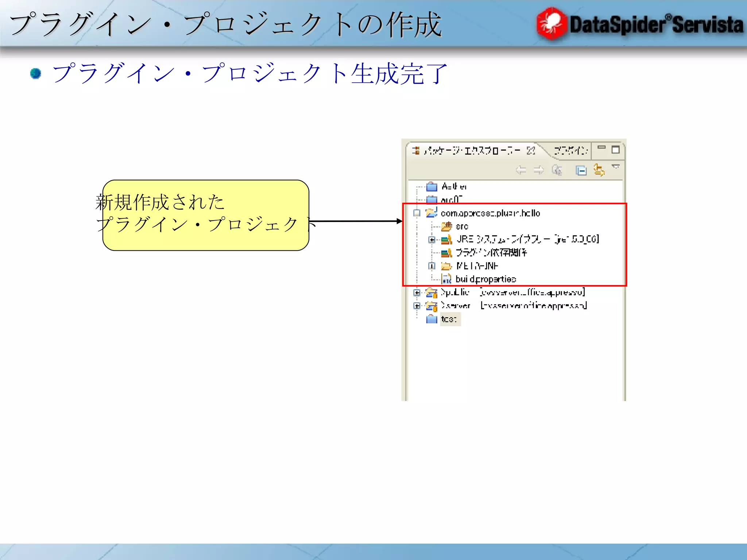Open the explorer view menu dropdown arrow
Screen dimensions: 747x560
tap(616, 167)
